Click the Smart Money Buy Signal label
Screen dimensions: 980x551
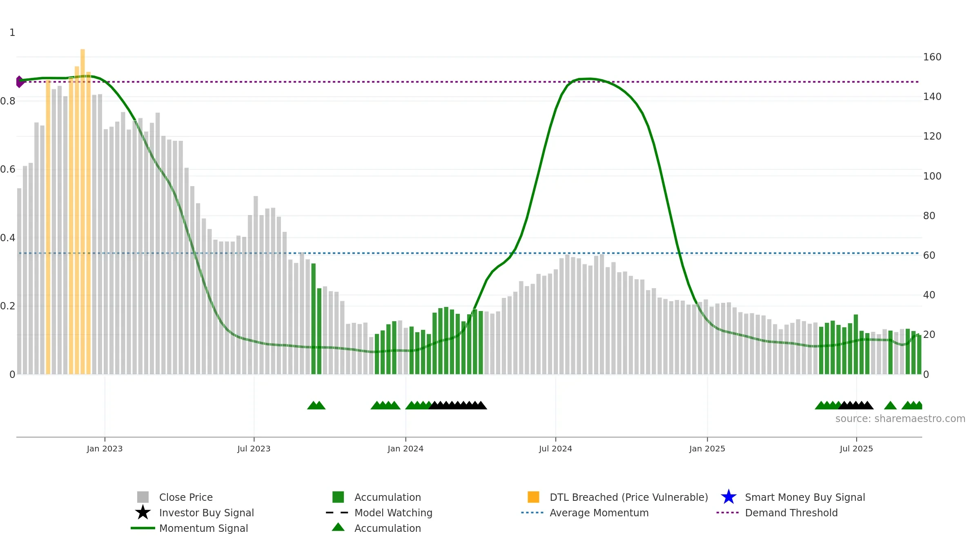(x=805, y=497)
